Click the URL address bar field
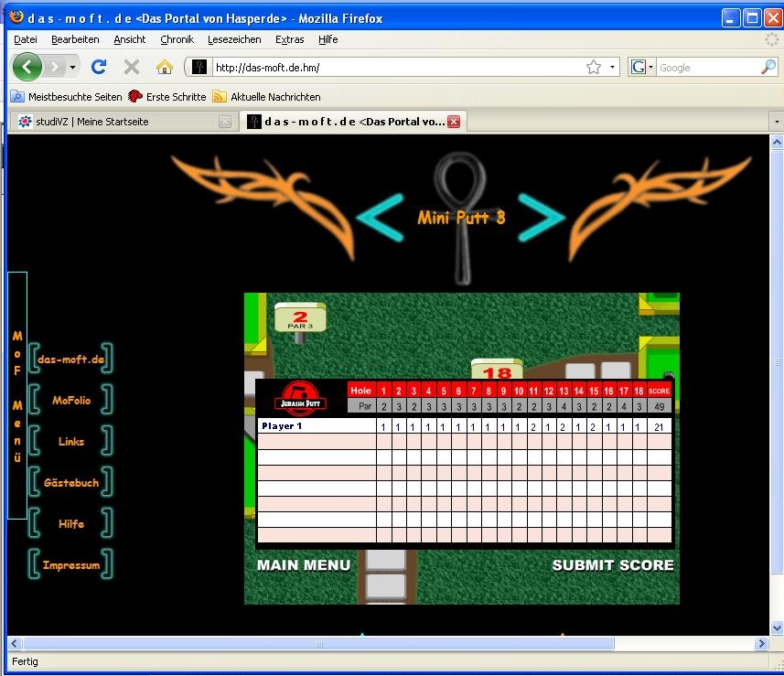Image resolution: width=784 pixels, height=676 pixels. click(393, 67)
